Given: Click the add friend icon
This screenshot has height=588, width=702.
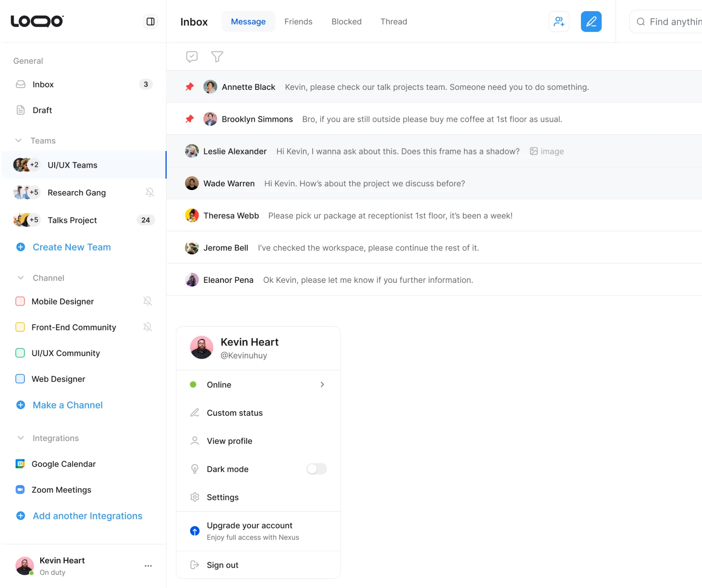Looking at the screenshot, I should (559, 22).
